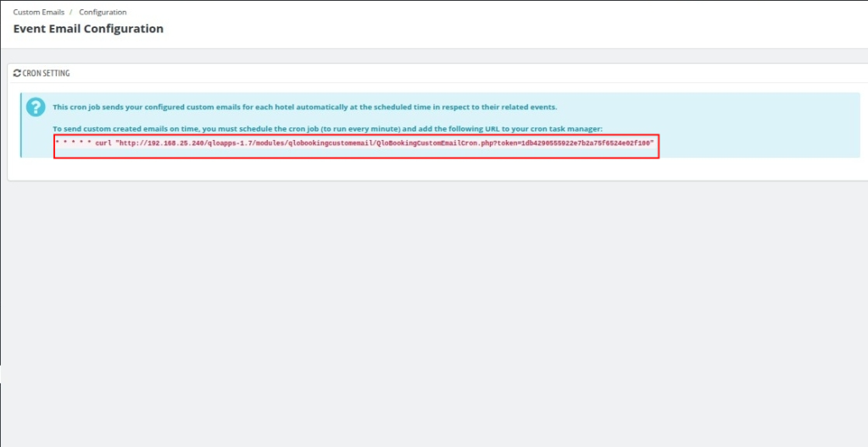Click the slash separator in the breadcrumb

71,13
